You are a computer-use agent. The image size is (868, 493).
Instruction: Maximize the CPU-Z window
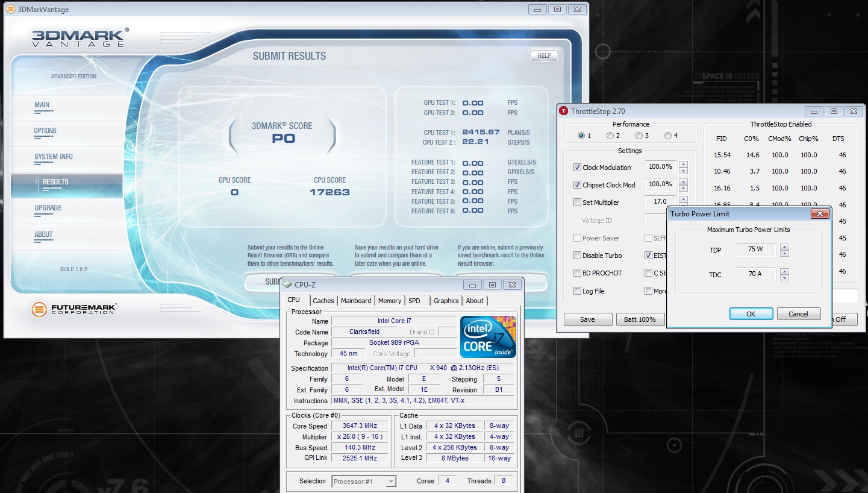click(492, 284)
